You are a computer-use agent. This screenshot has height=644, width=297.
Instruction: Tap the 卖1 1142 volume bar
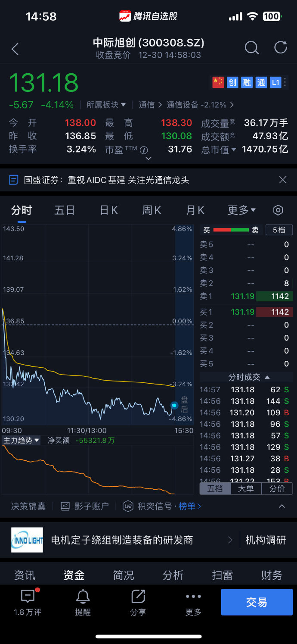coord(275,296)
